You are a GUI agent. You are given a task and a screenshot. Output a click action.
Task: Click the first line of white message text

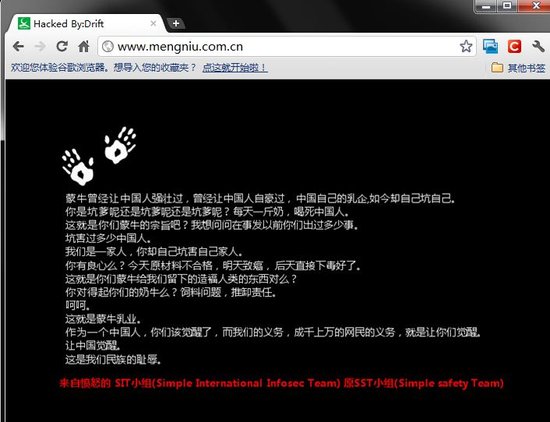[260, 199]
